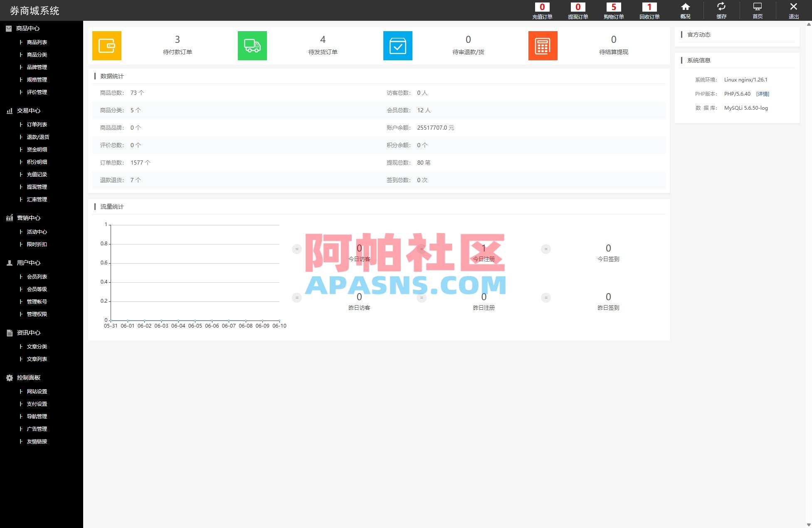The width and height of the screenshot is (812, 528).
Task: Open the 控制面板 gear sidebar icon
Action: click(9, 377)
